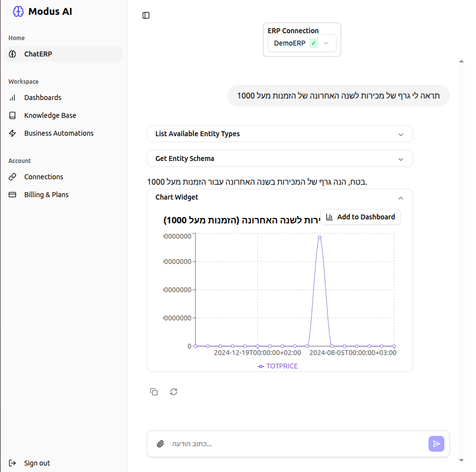This screenshot has width=476, height=472.
Task: Click the green checkmark next to DemoERP
Action: click(313, 43)
